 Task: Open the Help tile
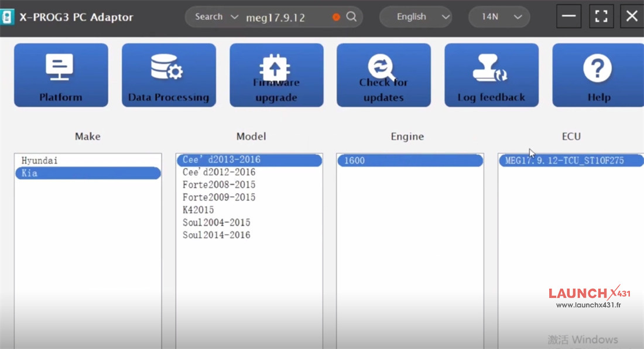[598, 75]
